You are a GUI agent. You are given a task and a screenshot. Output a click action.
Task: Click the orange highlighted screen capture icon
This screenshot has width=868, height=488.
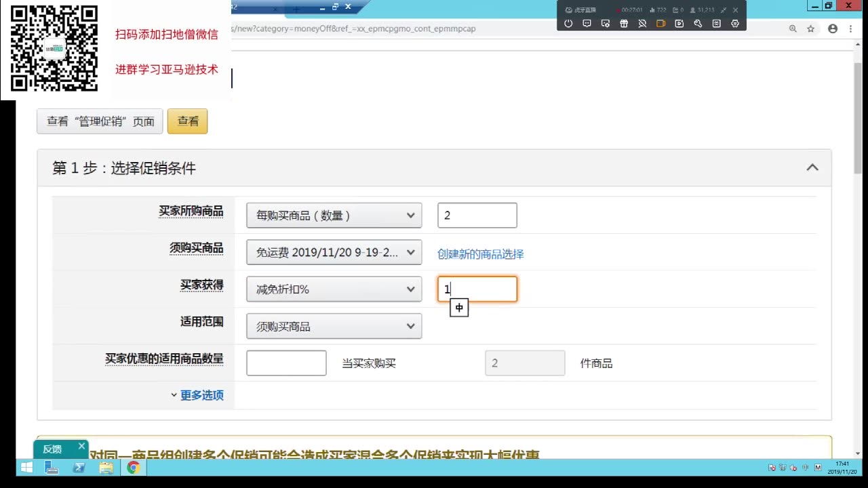pos(660,23)
